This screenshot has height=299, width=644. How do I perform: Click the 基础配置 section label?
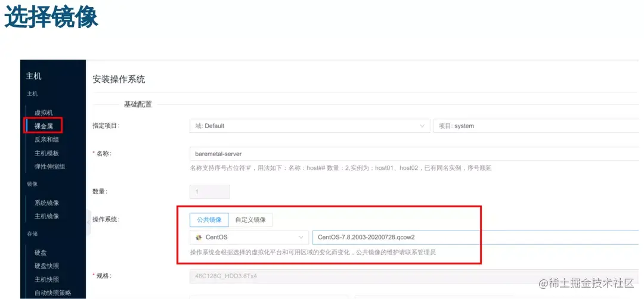point(138,104)
